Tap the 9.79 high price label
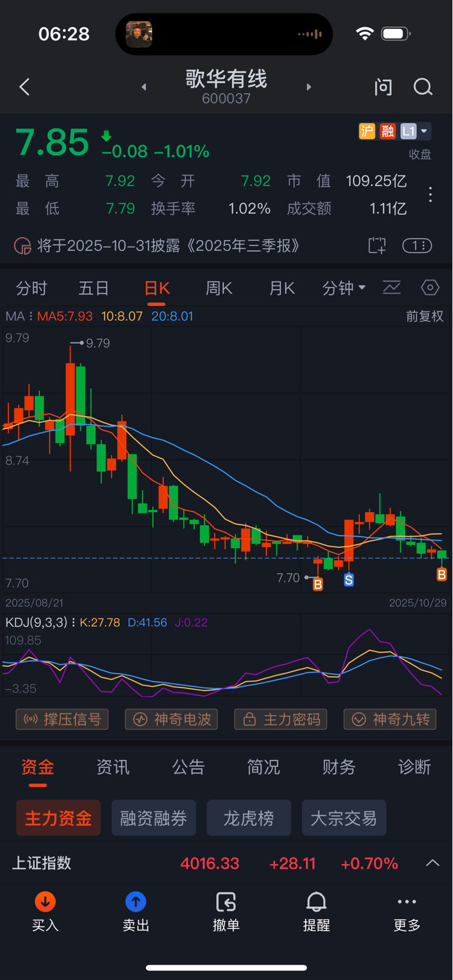The width and height of the screenshot is (453, 980). pyautogui.click(x=98, y=343)
